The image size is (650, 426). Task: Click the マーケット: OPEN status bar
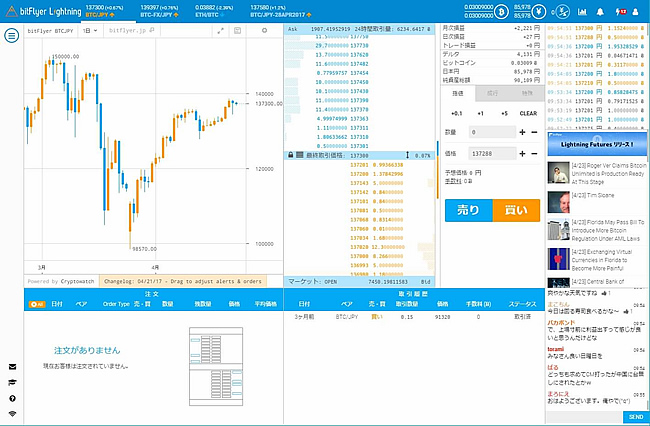tap(359, 281)
